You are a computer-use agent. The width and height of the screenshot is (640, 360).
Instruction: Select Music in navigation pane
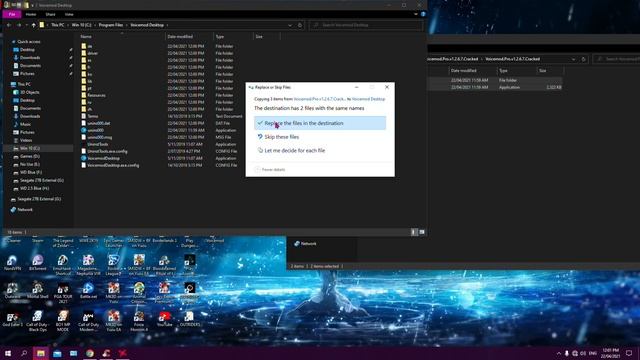click(25, 124)
